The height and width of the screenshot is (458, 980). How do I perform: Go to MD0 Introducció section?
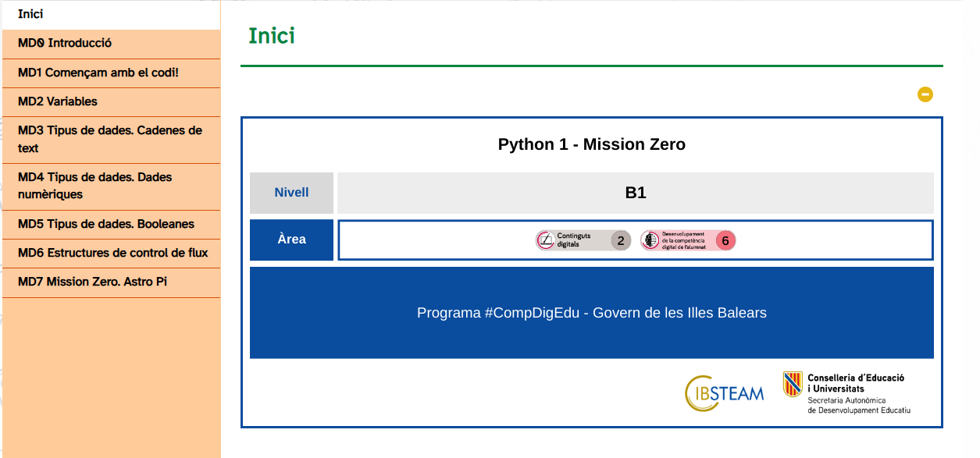coord(111,44)
